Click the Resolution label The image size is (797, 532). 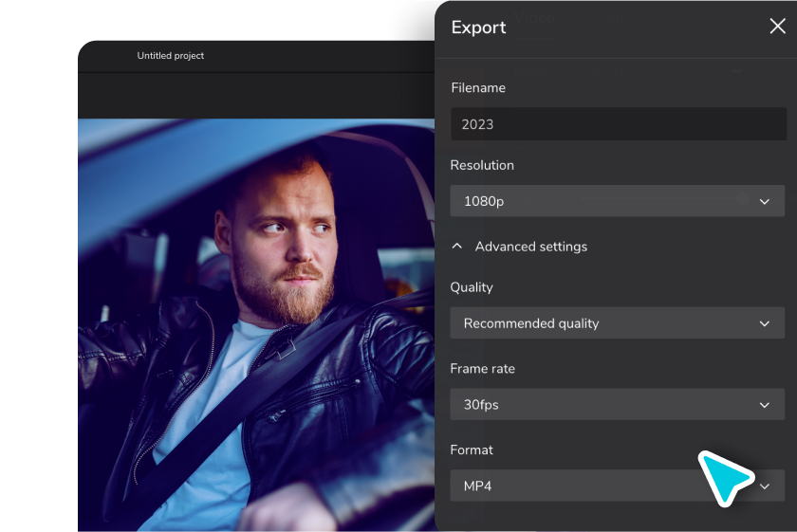click(482, 165)
